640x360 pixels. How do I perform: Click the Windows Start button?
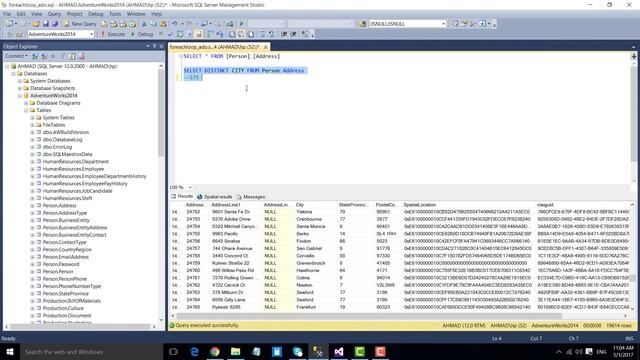tap(10, 352)
